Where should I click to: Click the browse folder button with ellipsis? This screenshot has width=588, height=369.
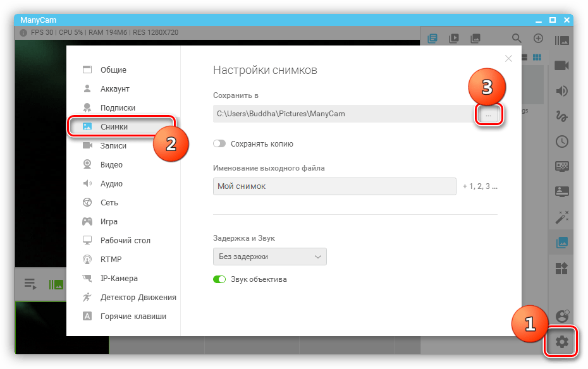point(488,114)
